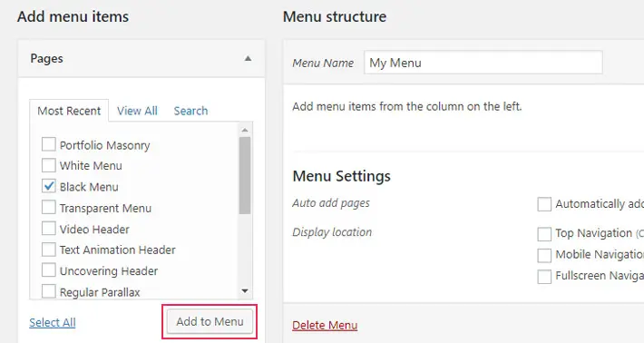Check the Portfolio Masonry checkbox

(48, 144)
